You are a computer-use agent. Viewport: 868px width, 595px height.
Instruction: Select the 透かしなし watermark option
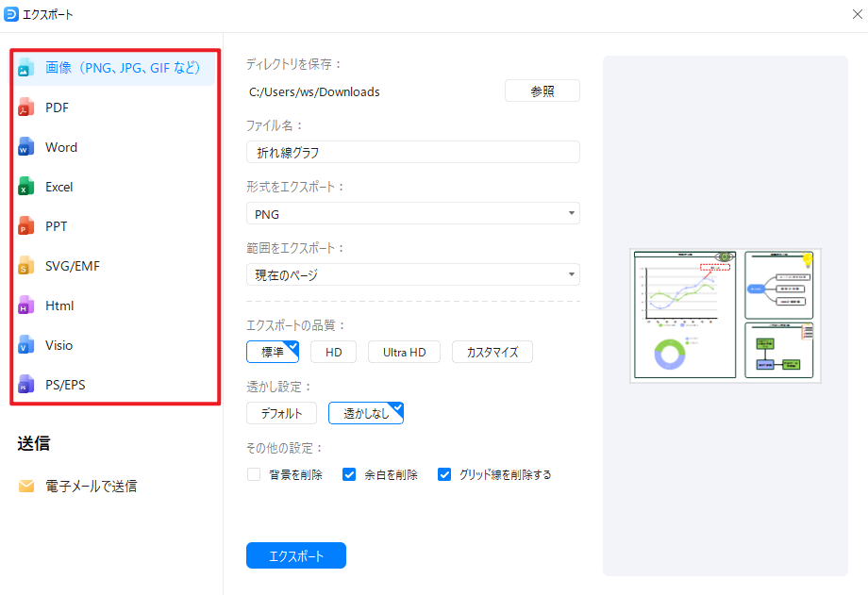coord(365,412)
